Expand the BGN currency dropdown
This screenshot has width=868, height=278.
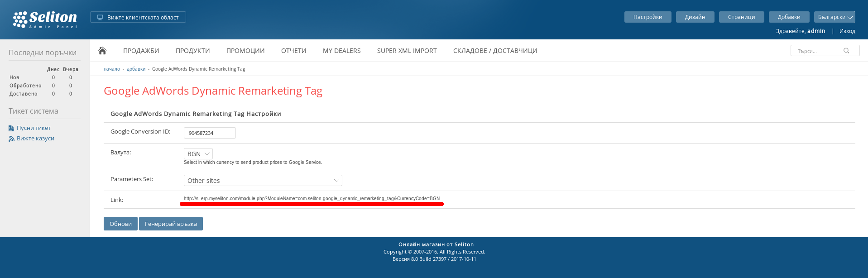(x=198, y=154)
